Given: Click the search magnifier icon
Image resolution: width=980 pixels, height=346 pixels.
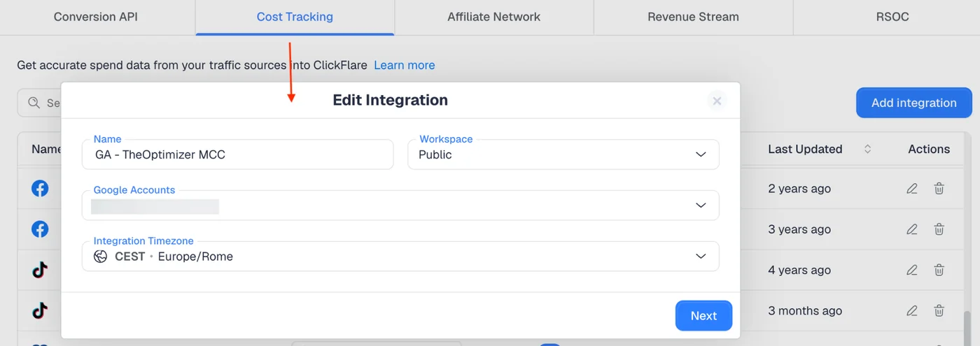Looking at the screenshot, I should point(34,103).
